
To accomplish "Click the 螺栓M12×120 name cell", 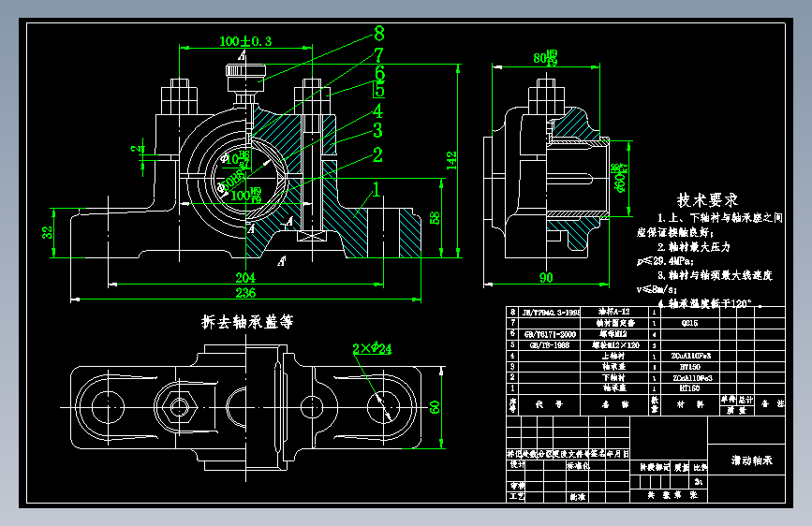I will point(615,345).
